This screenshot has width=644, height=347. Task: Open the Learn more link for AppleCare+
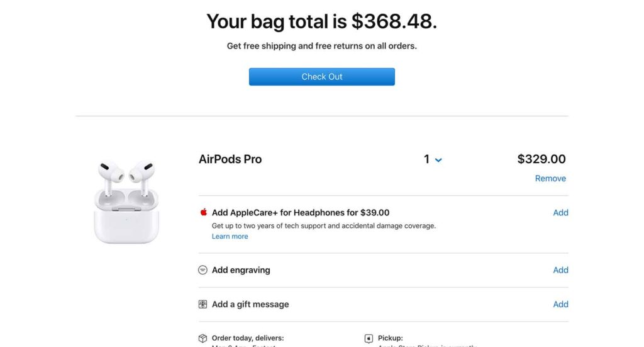click(x=230, y=237)
